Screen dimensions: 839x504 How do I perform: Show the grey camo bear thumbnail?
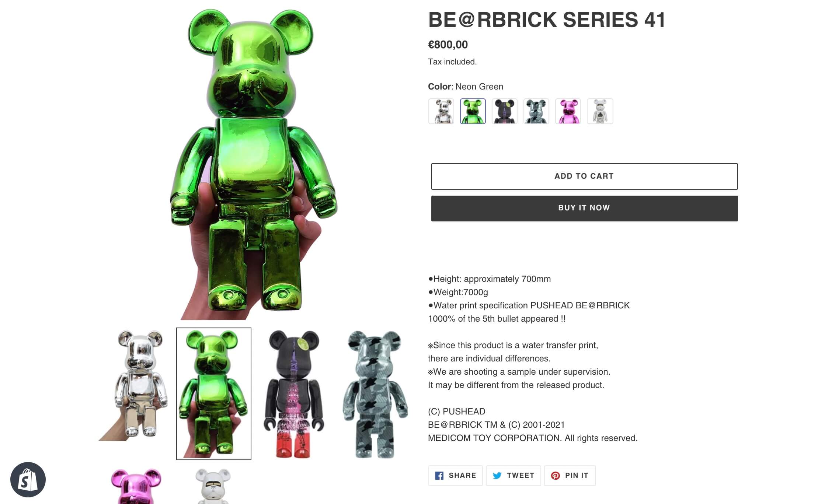tap(374, 393)
